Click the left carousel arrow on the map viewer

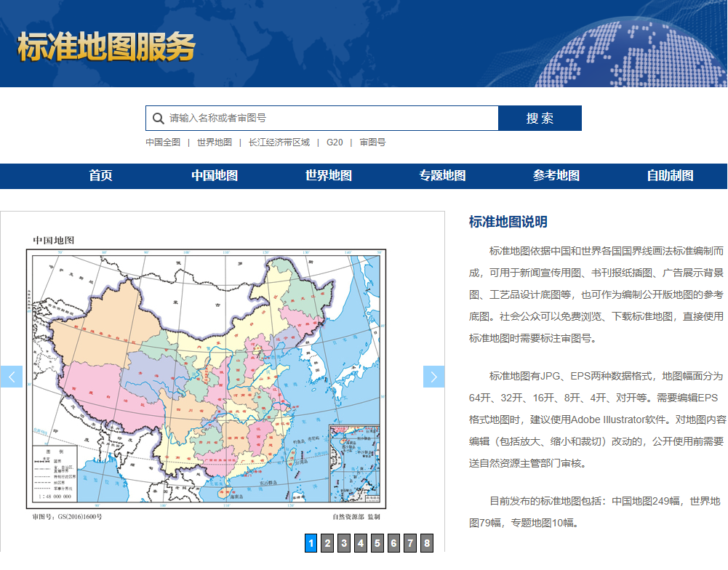(11, 376)
